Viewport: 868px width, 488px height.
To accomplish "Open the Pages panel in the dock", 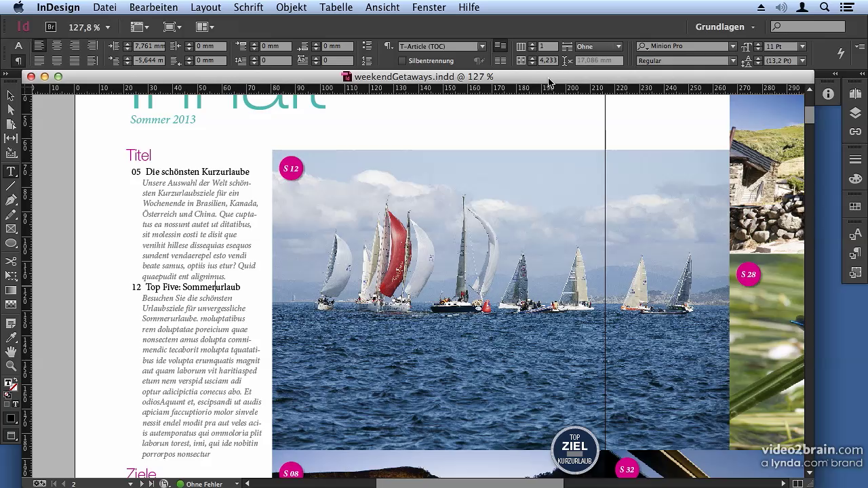I will [855, 94].
